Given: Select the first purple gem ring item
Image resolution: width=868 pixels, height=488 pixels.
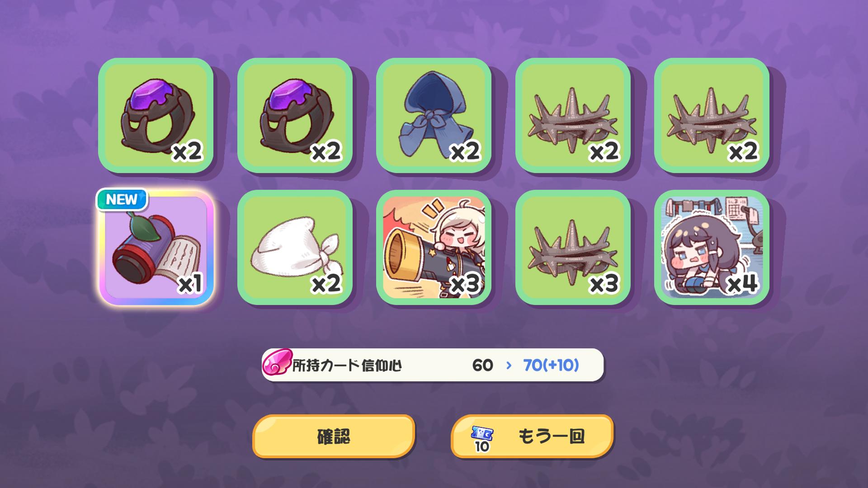Looking at the screenshot, I should [156, 115].
